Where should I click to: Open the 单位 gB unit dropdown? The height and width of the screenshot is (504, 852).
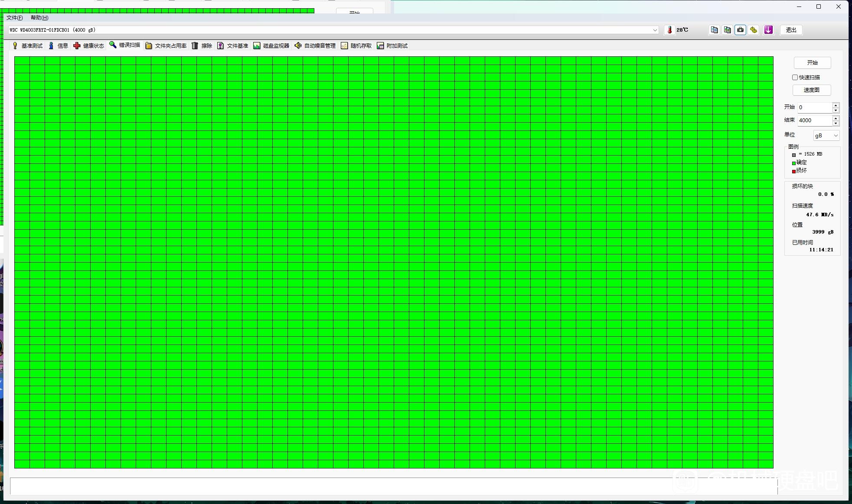[826, 136]
